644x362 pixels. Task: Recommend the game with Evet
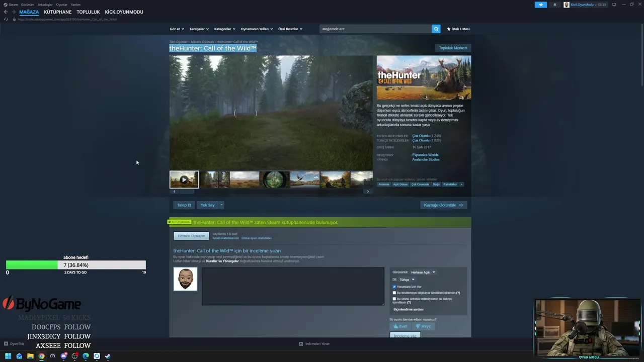click(400, 326)
